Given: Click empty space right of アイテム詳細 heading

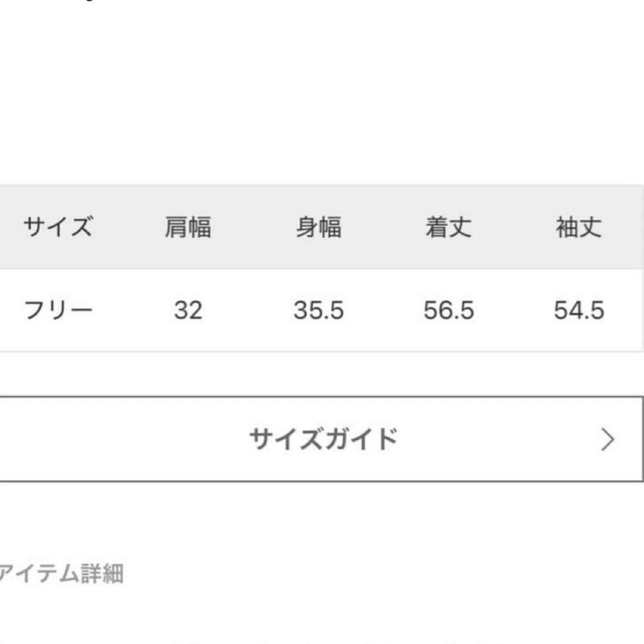Looking at the screenshot, I should click(382, 574).
